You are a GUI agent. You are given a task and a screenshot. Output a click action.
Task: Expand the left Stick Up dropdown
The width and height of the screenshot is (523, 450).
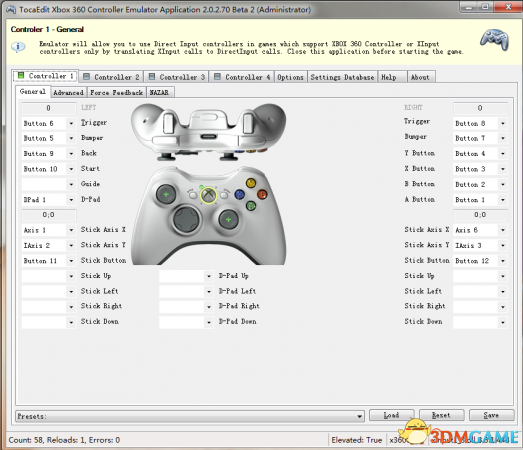[x=71, y=276]
